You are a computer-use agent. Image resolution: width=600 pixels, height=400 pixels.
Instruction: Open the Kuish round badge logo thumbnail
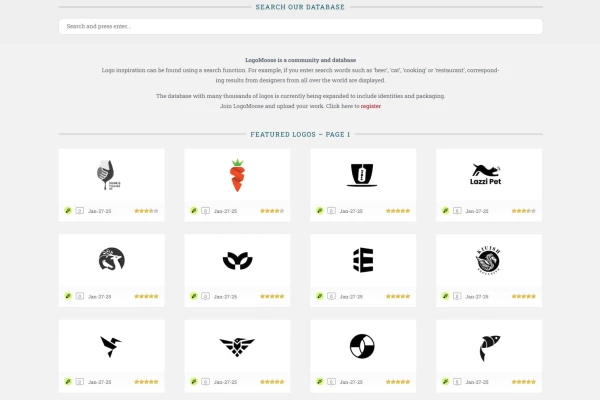point(488,260)
